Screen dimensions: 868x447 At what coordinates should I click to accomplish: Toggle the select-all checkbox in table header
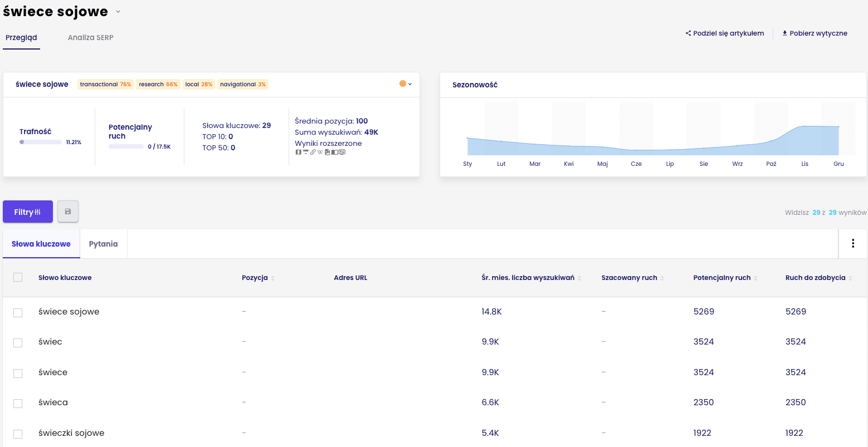pos(18,277)
